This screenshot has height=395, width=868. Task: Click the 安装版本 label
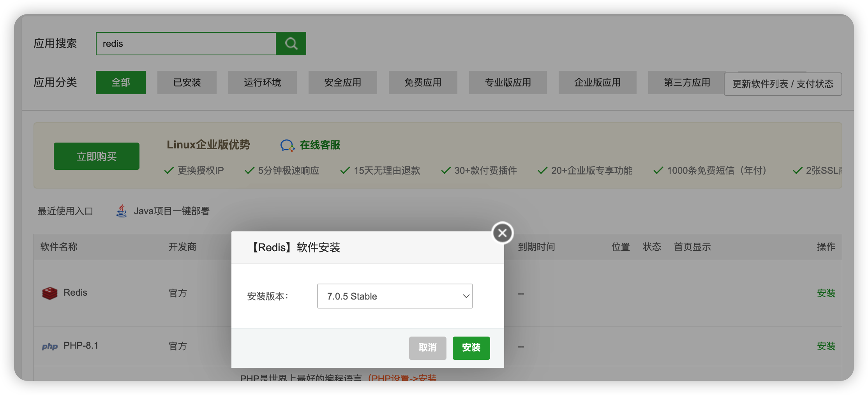(268, 296)
